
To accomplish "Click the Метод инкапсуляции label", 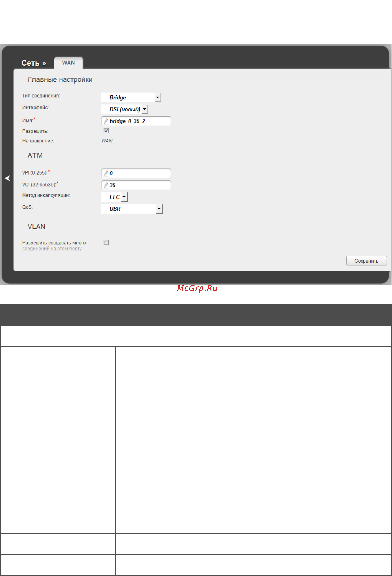I will click(x=46, y=195).
